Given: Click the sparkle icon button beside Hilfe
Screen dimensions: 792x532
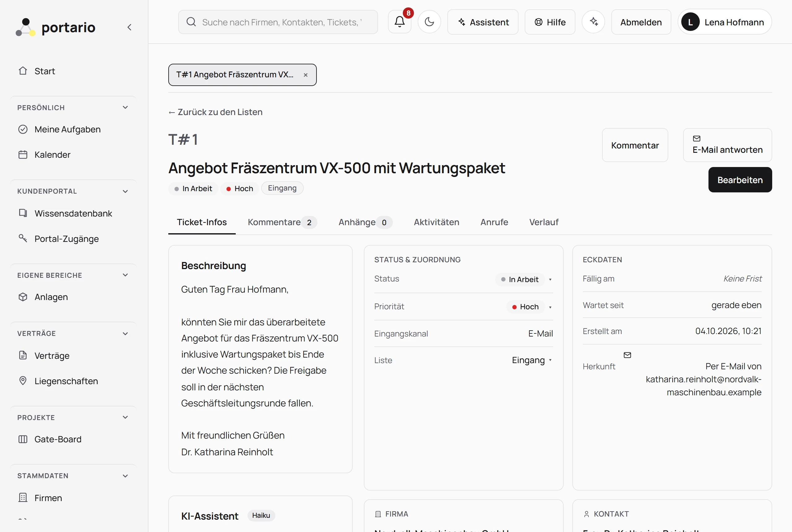Looking at the screenshot, I should [x=593, y=22].
